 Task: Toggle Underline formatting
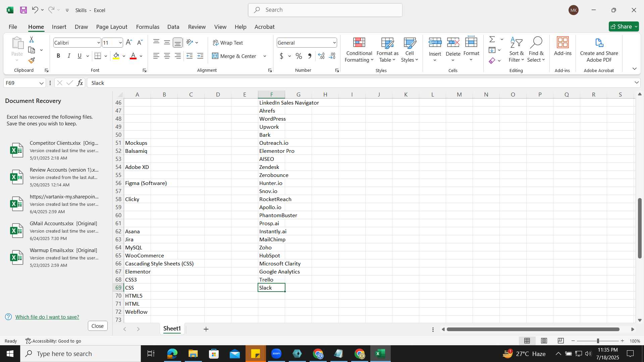(79, 56)
